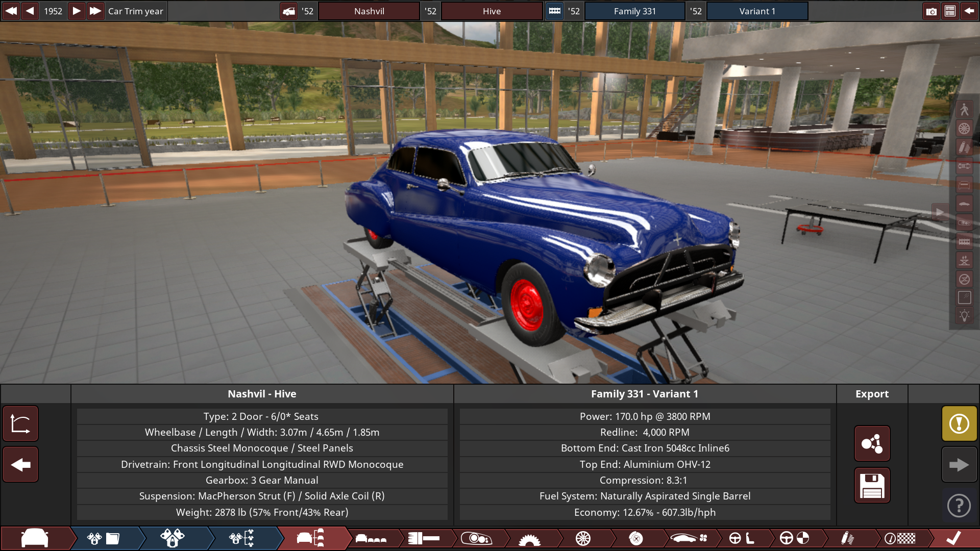Open the engine designer tab
This screenshot has width=980, height=551.
[x=173, y=538]
